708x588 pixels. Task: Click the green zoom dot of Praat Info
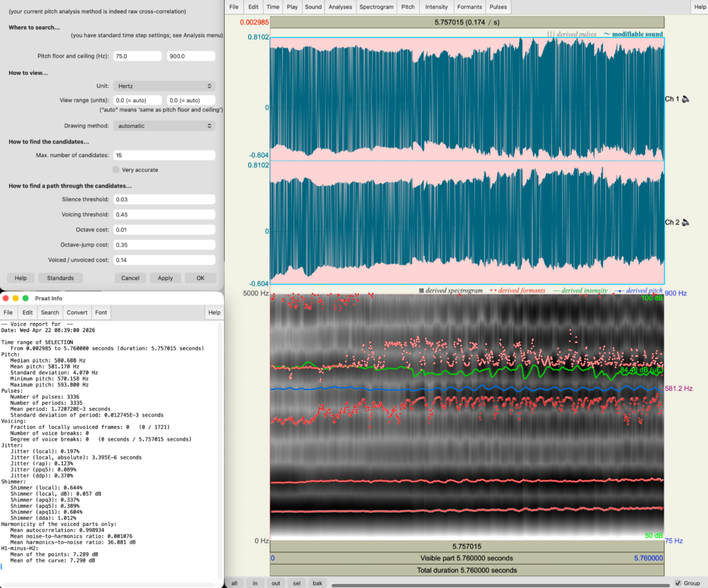point(26,298)
